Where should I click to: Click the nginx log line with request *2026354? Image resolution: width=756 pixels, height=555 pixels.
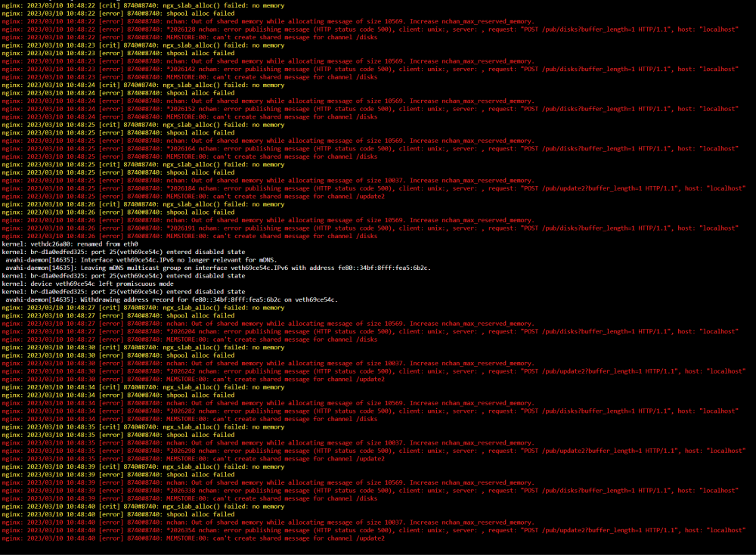(373, 530)
